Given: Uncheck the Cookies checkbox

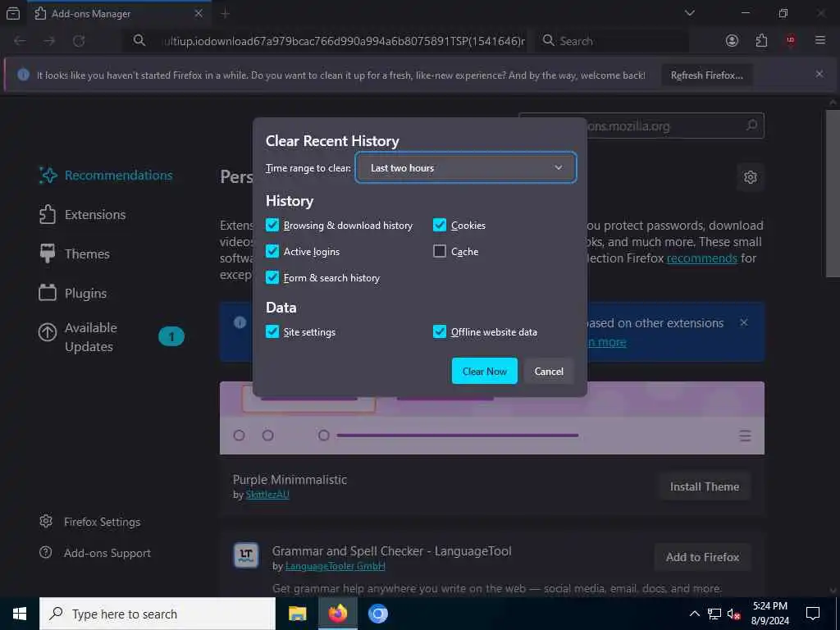Looking at the screenshot, I should [440, 225].
